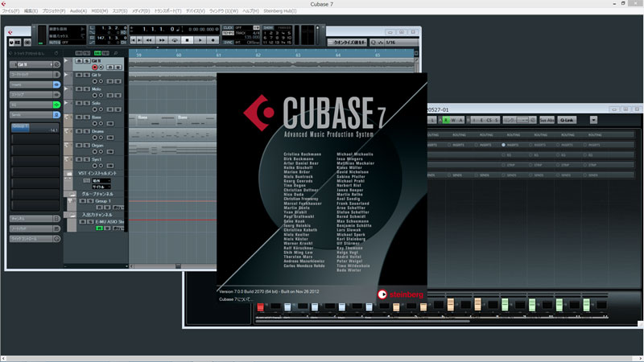Screen dimensions: 644x362
Task: Open the mixer toolbar dropdown arrow
Action: tap(593, 120)
